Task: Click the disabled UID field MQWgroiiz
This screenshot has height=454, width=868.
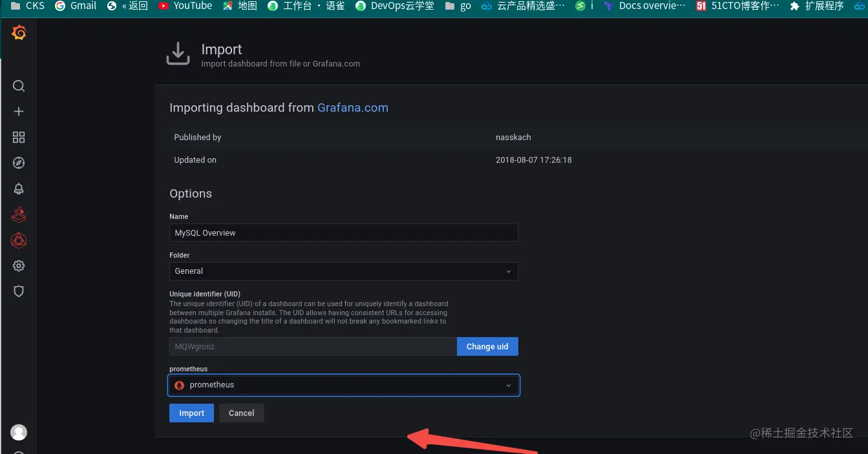Action: [x=313, y=347]
